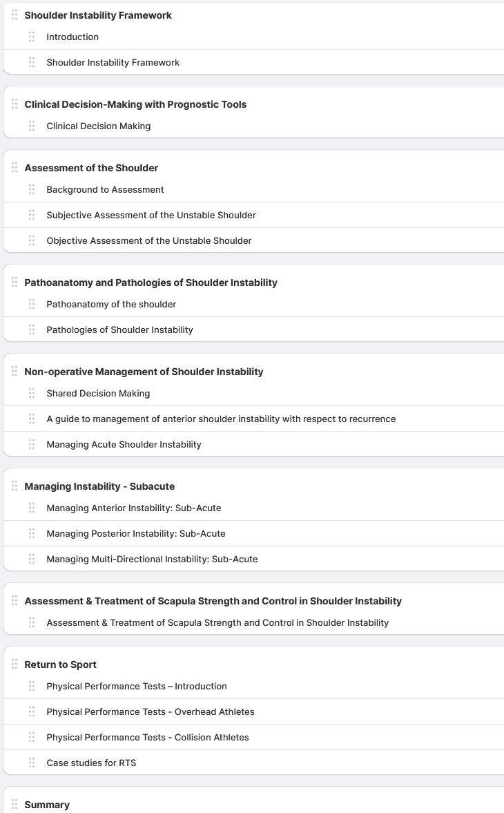Click drag handle of Assessment of the Shoulder section
504x813 pixels.
coord(14,168)
